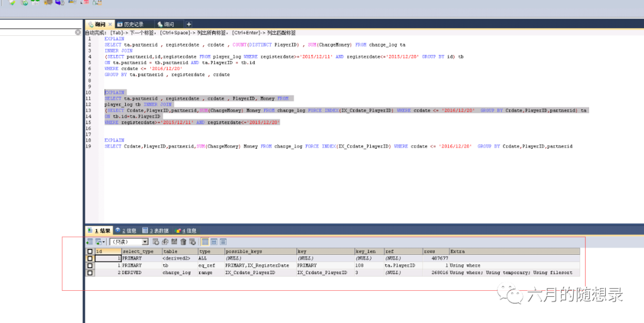Check the charge_log row checkbox

tap(90, 272)
